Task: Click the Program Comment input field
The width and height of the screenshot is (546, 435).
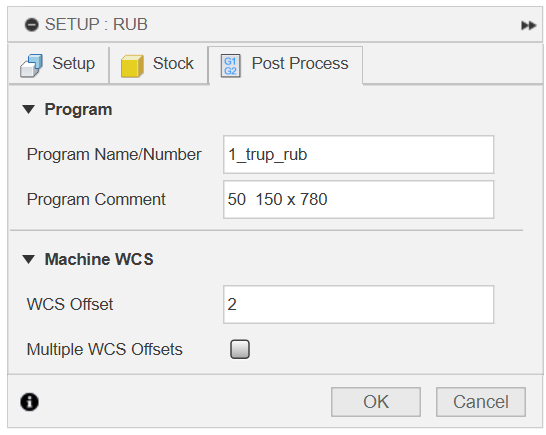Action: pos(358,199)
